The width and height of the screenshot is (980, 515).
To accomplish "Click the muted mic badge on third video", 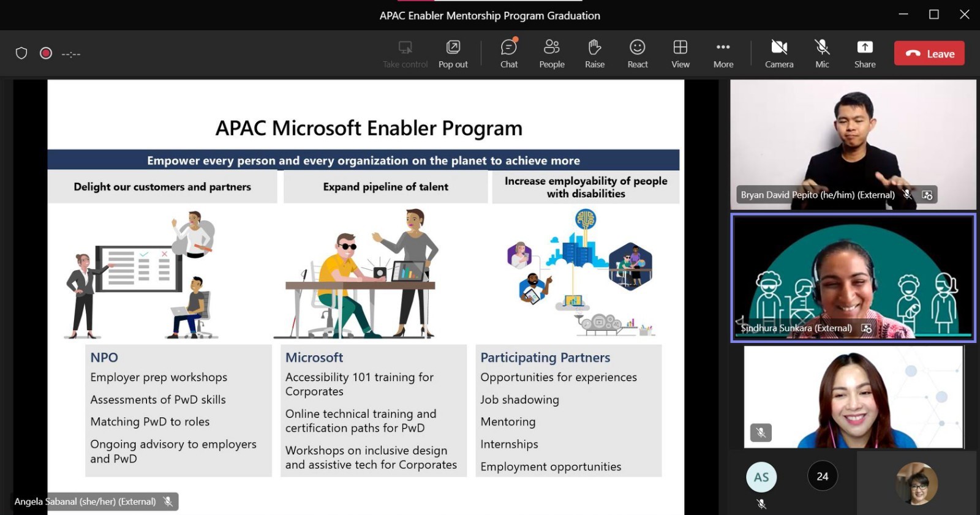I will coord(761,433).
